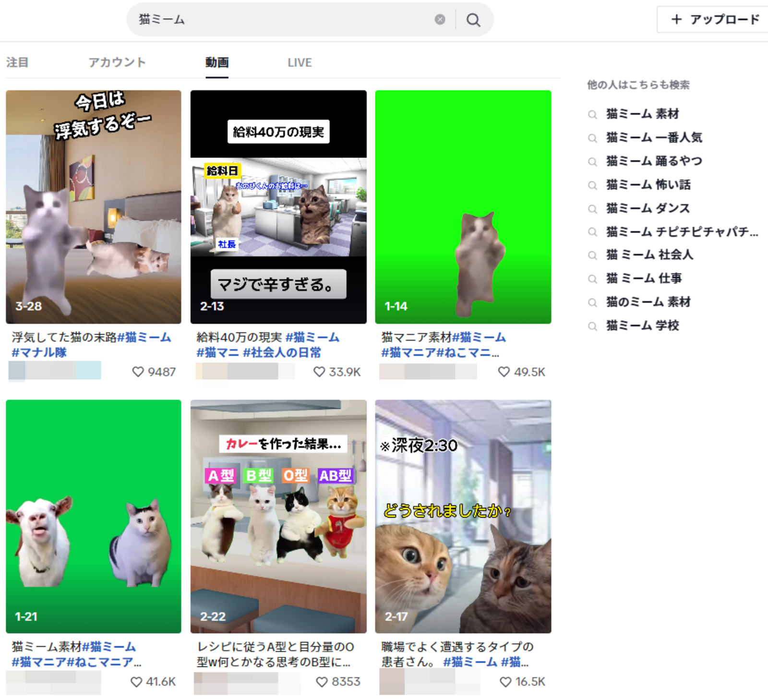Click the plus icon on the upload button
Viewport: 768px width, 700px height.
[x=677, y=20]
